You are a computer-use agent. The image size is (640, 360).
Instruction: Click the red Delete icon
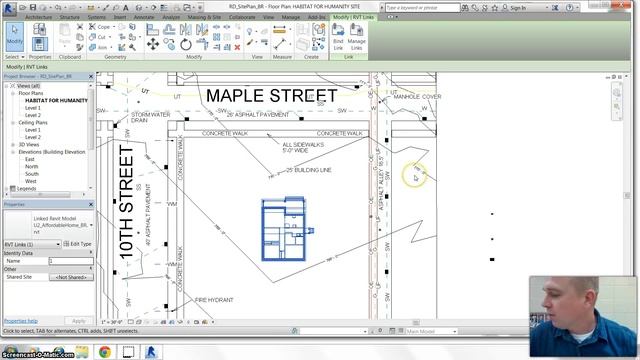(x=237, y=47)
